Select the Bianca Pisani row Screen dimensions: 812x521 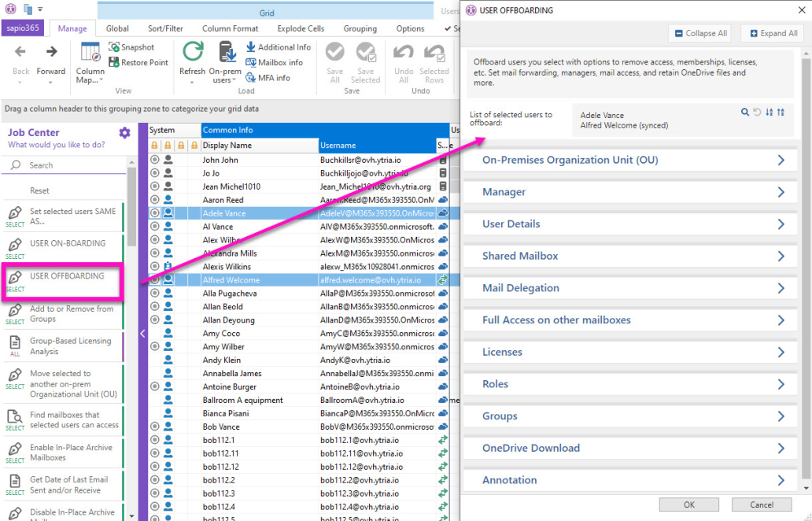299,413
